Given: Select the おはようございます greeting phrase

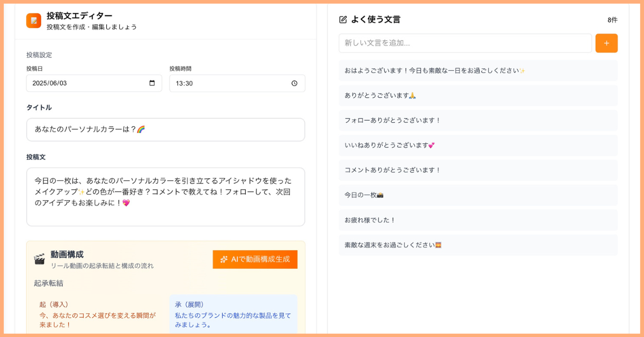Looking at the screenshot, I should point(478,70).
